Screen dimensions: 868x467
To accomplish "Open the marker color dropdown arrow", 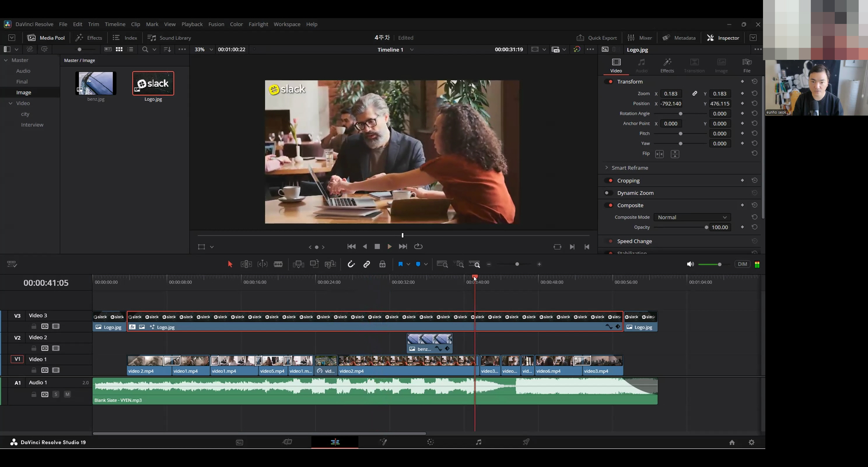I will (426, 264).
